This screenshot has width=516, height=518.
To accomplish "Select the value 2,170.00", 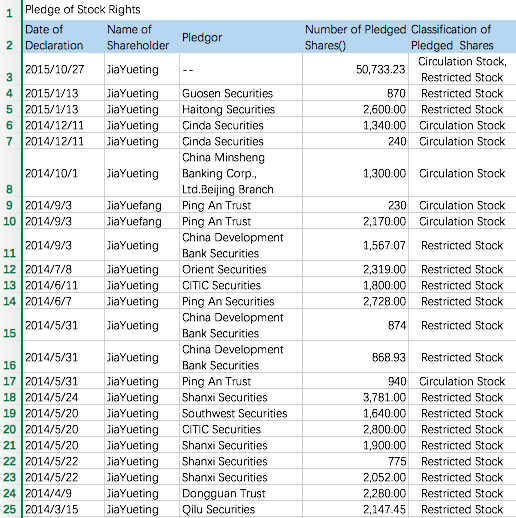I will 384,221.
